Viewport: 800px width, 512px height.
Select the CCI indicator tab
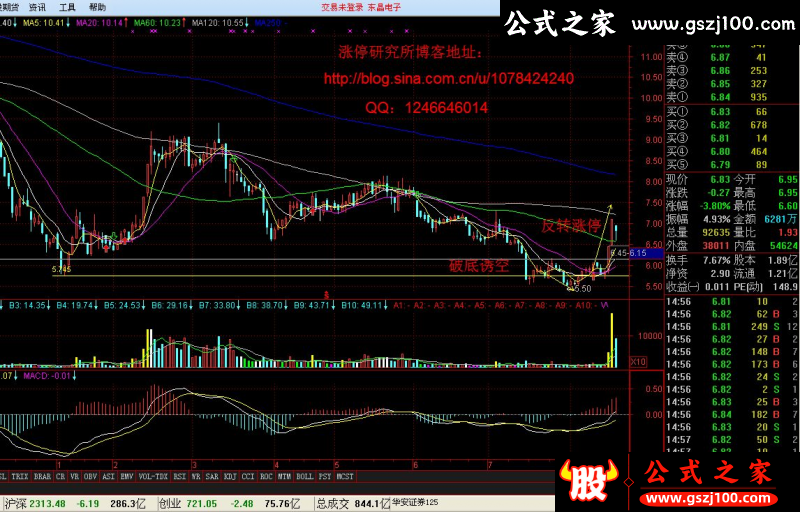click(x=248, y=476)
